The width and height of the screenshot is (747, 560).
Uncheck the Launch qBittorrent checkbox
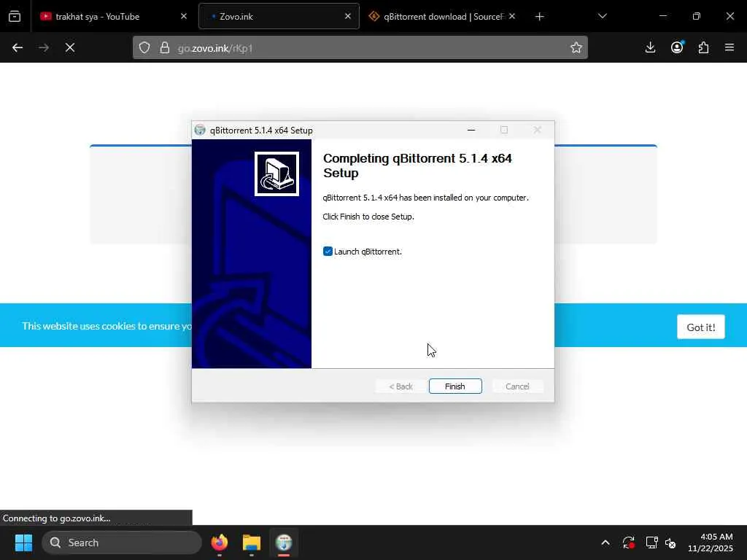pos(328,252)
